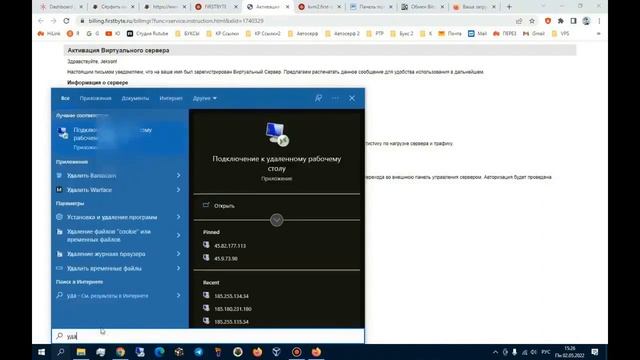Click Chrome address bar with billing.firstbyte.ru URL
This screenshot has width=640, height=360.
(x=176, y=21)
